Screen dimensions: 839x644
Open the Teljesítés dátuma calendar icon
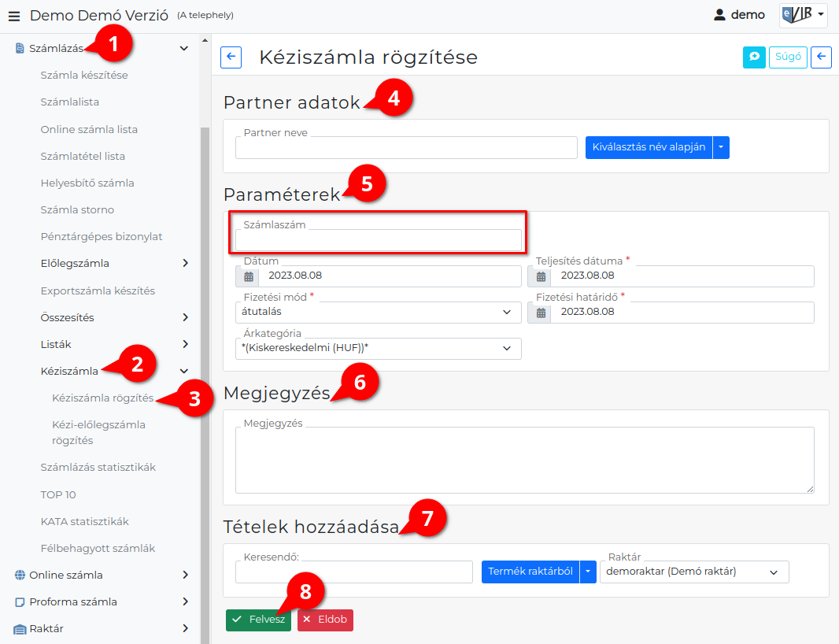(x=541, y=276)
